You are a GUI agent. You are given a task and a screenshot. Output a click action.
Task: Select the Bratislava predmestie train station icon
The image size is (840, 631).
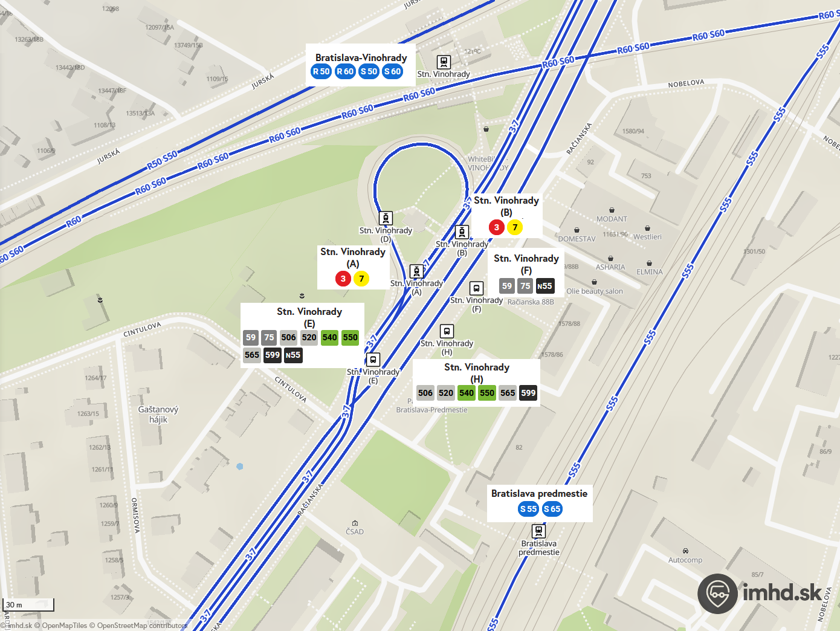538,531
